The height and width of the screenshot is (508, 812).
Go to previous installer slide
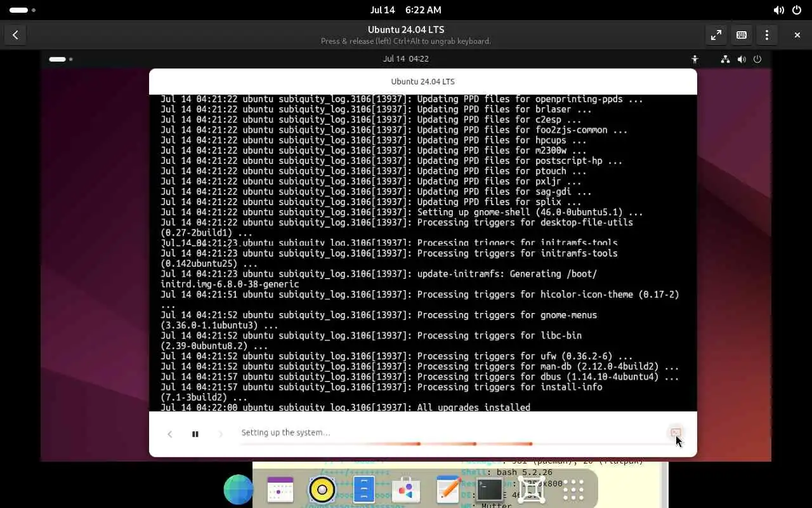pyautogui.click(x=169, y=434)
